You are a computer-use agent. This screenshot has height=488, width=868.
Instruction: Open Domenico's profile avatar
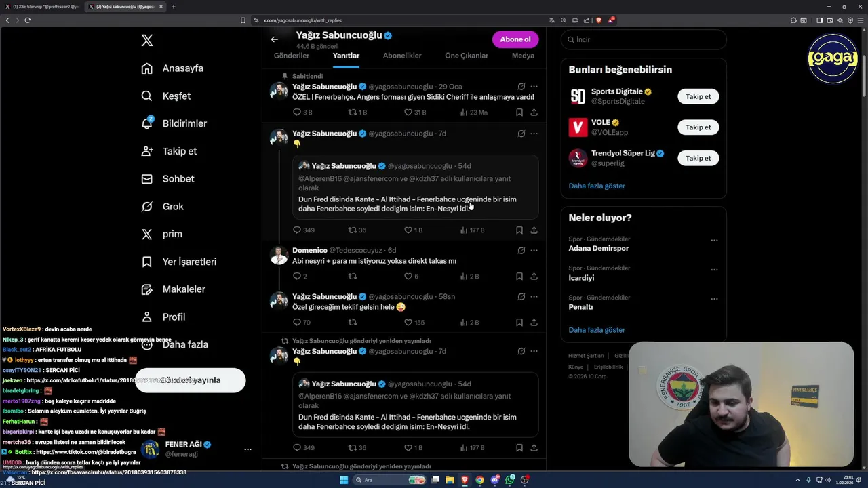279,256
